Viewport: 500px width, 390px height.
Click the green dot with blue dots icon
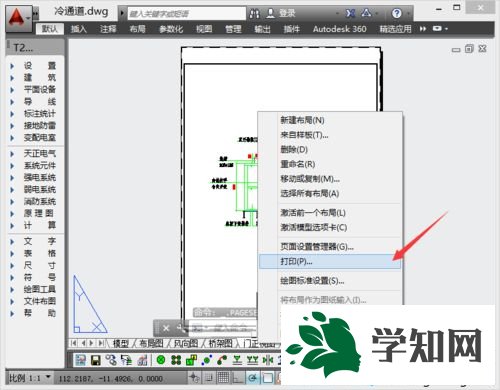[x=207, y=360]
